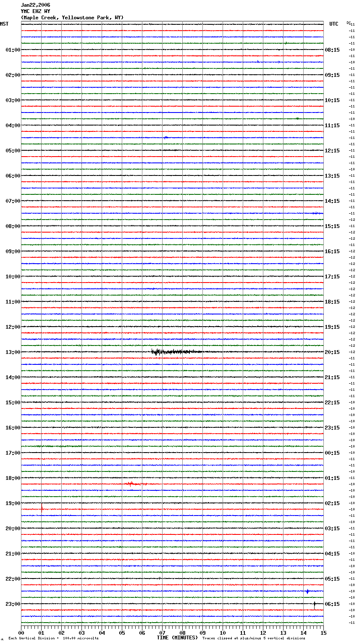
Task: Click the 02:15 UTC time label
Action: 332,503
